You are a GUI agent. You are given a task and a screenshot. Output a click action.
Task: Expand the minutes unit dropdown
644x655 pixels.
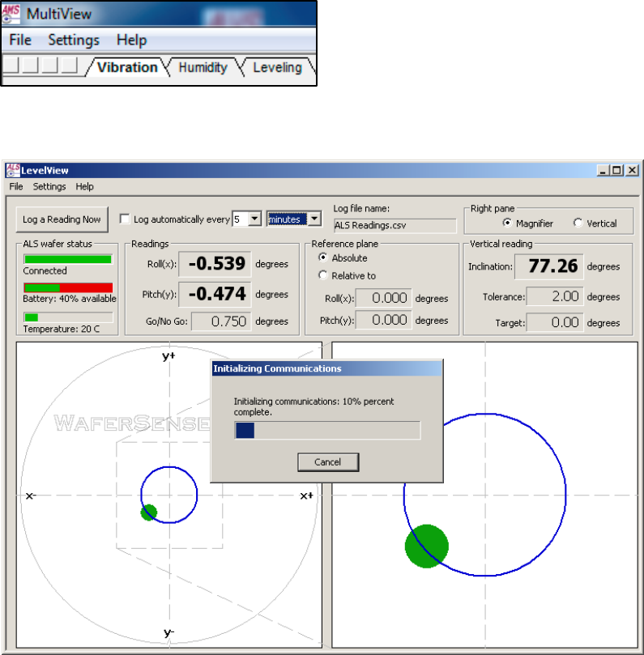[314, 219]
